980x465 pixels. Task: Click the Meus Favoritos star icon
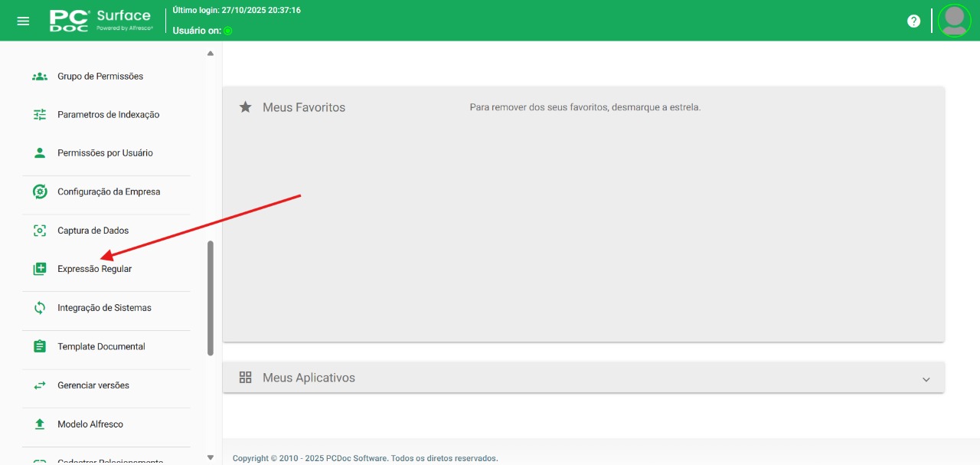point(245,107)
